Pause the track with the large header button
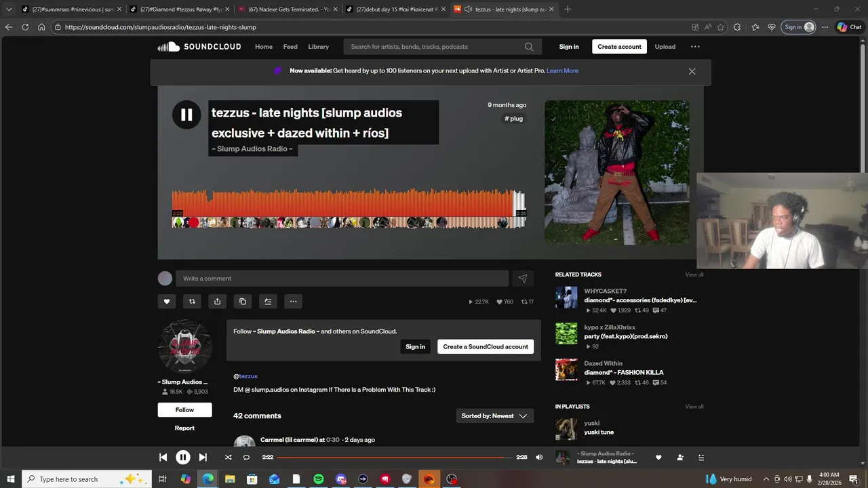Screen dimensions: 868x488 pyautogui.click(x=186, y=115)
